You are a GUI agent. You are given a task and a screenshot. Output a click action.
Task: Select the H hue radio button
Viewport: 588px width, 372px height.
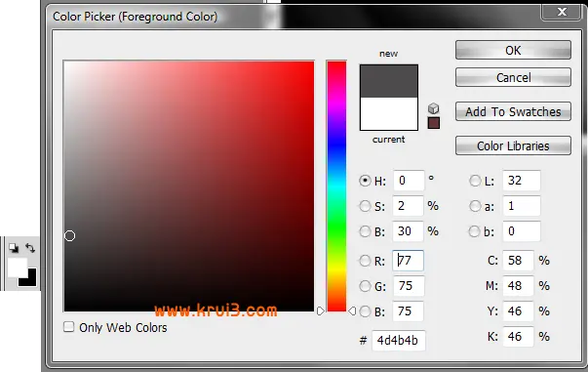(365, 181)
